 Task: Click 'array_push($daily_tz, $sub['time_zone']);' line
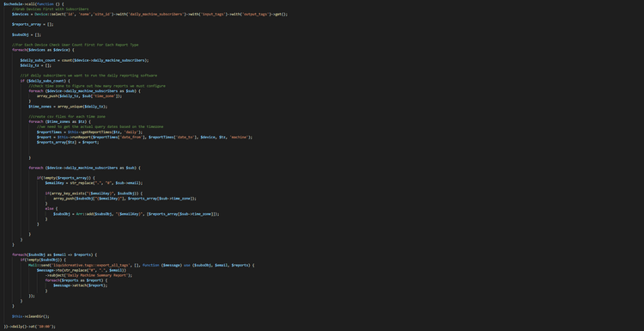tap(79, 95)
